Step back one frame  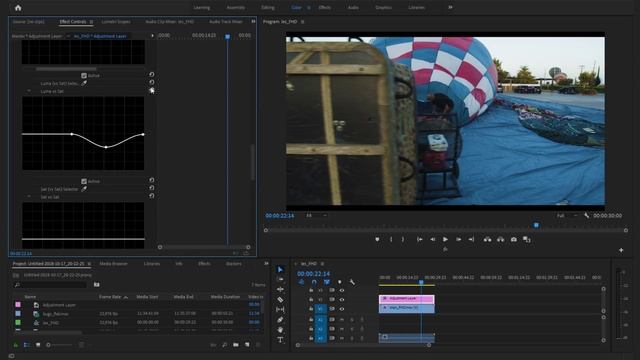point(432,240)
